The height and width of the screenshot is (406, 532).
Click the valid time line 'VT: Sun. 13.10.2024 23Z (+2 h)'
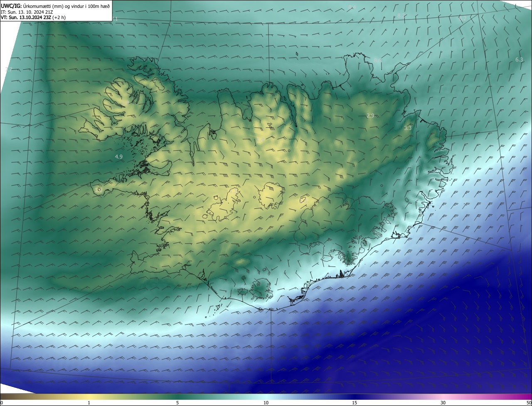coord(33,17)
